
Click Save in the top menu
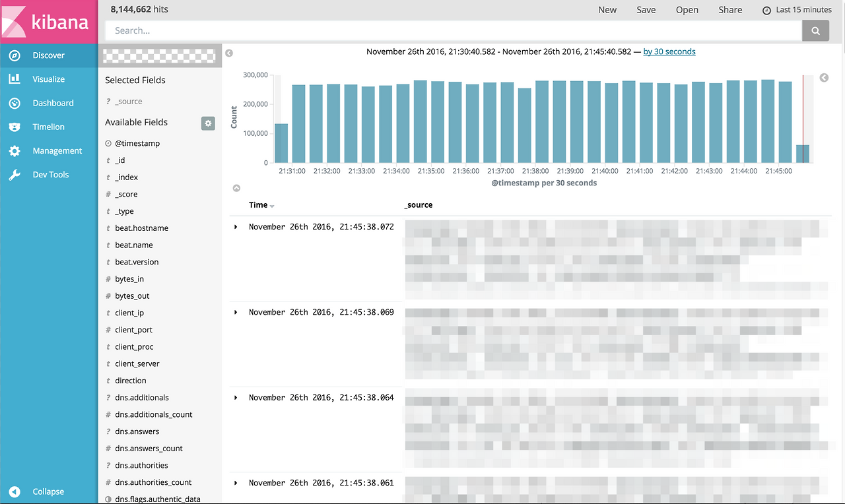click(646, 10)
